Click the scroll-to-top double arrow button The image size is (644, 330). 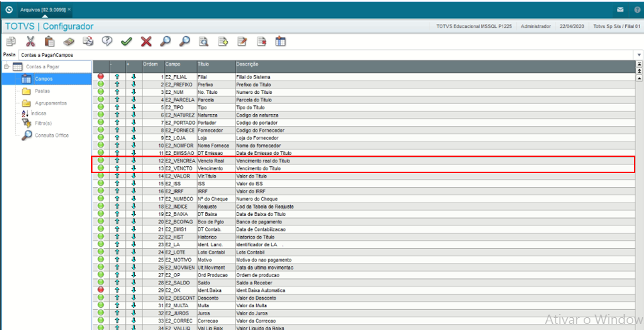639,64
